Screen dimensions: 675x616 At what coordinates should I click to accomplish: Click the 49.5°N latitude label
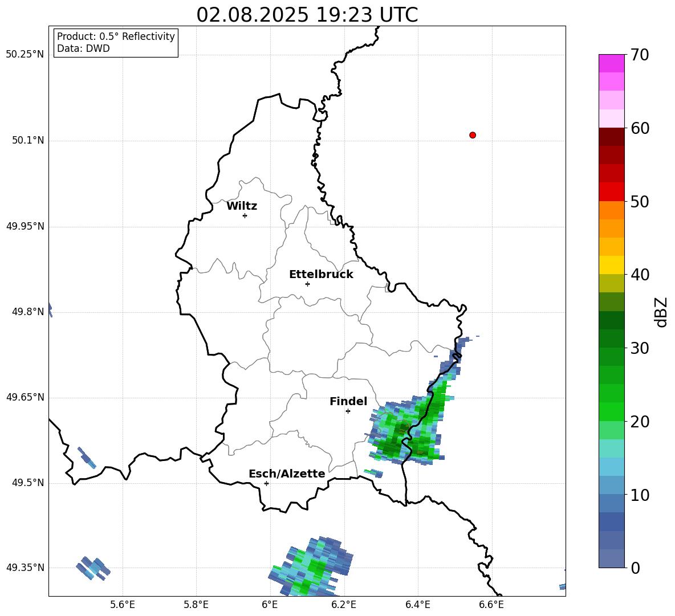[x=28, y=483]
